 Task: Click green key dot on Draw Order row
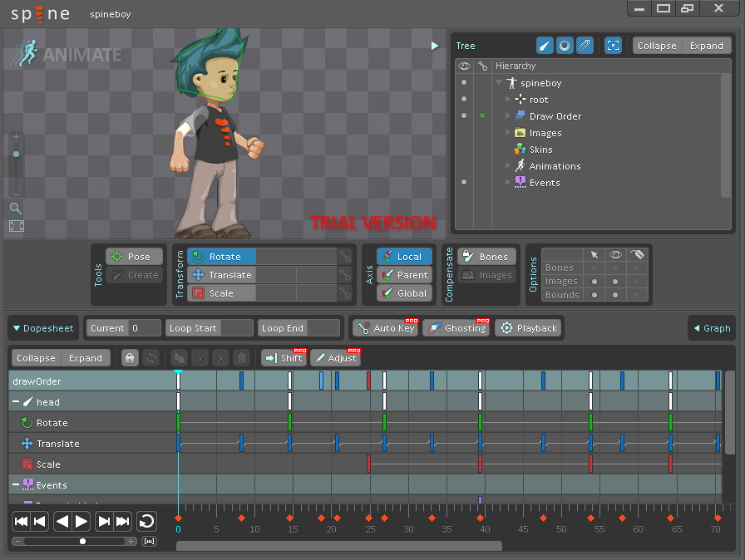pos(482,115)
